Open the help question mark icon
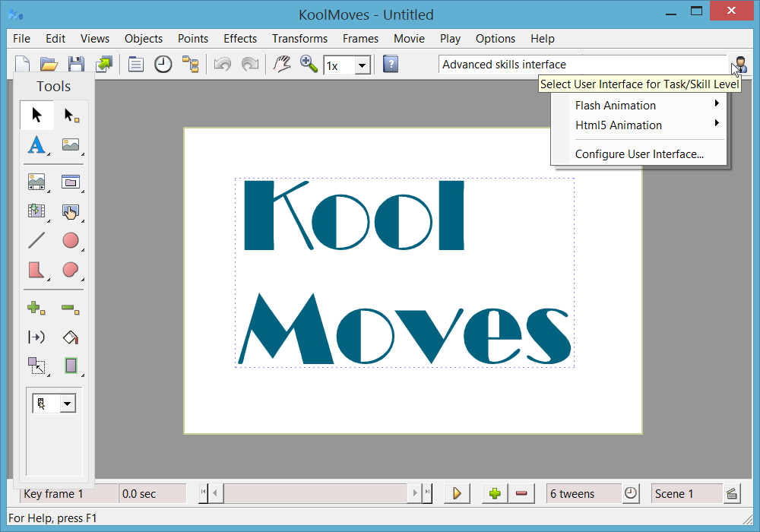This screenshot has width=760, height=532. [x=391, y=64]
